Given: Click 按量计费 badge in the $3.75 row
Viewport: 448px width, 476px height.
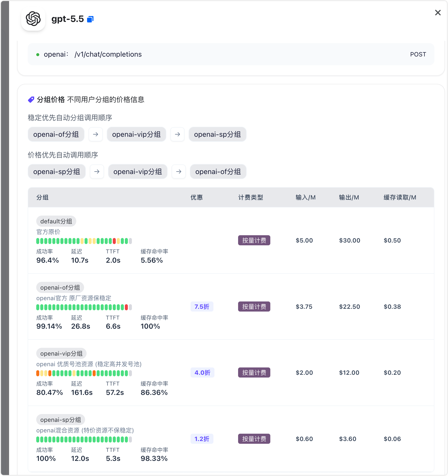Looking at the screenshot, I should click(254, 307).
